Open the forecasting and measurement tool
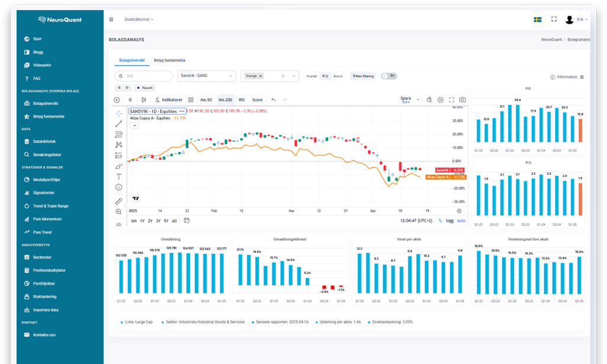The width and height of the screenshot is (607, 364). (x=119, y=156)
